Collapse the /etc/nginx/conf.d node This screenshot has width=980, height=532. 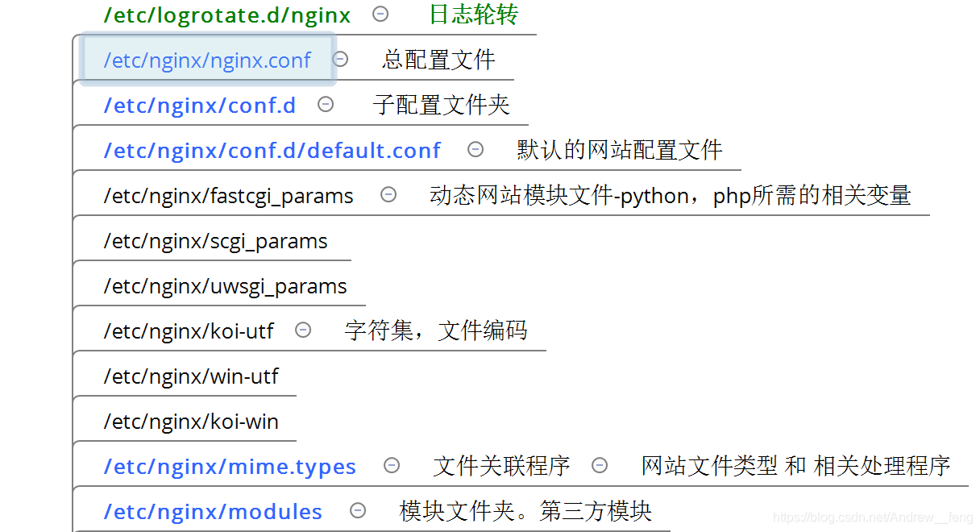tap(326, 104)
